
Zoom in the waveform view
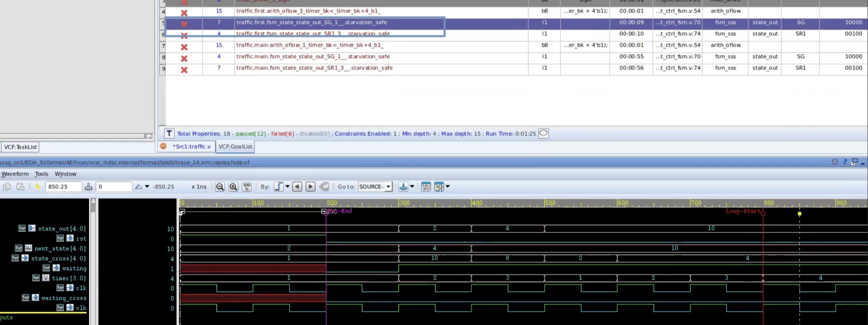233,186
